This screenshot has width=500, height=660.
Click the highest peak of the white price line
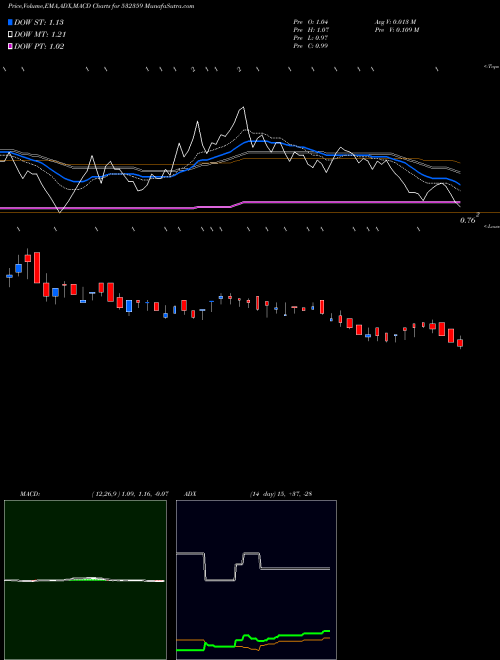click(x=243, y=108)
